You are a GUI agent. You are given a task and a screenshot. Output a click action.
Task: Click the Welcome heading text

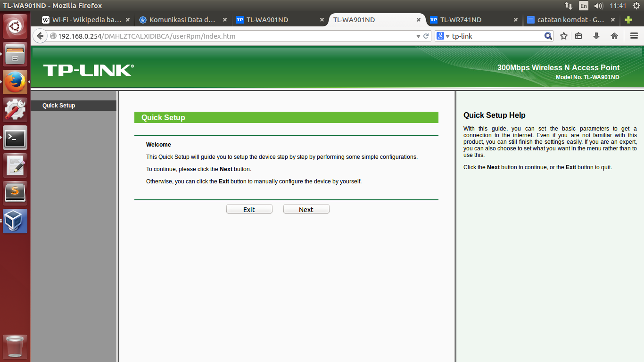[158, 145]
